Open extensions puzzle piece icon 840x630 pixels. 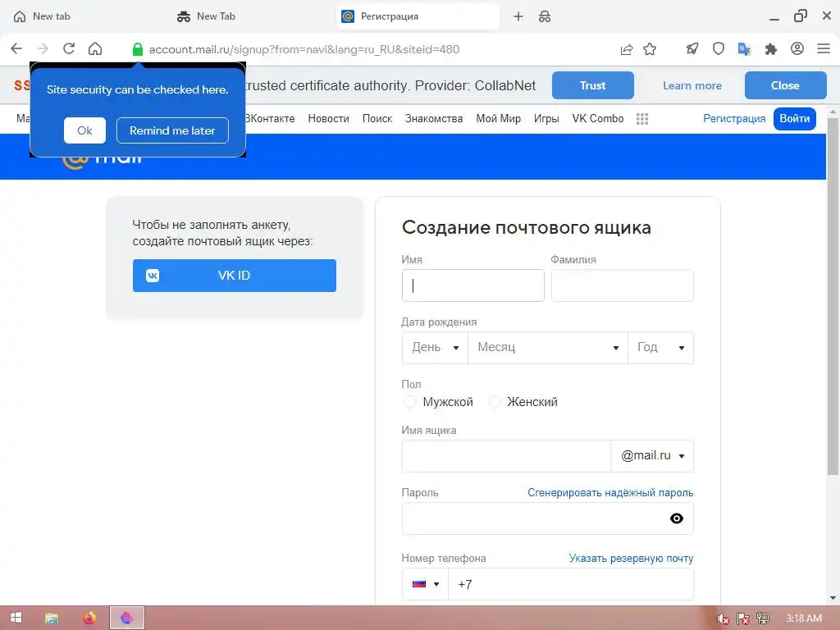point(771,49)
